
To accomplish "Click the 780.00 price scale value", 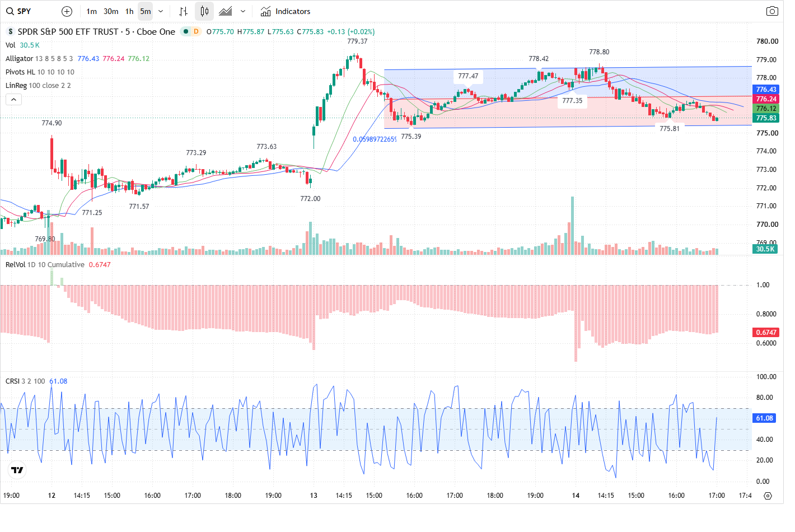I will coord(767,41).
